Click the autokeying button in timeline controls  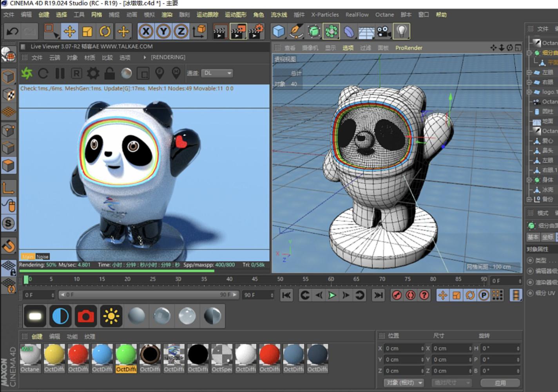coord(410,295)
